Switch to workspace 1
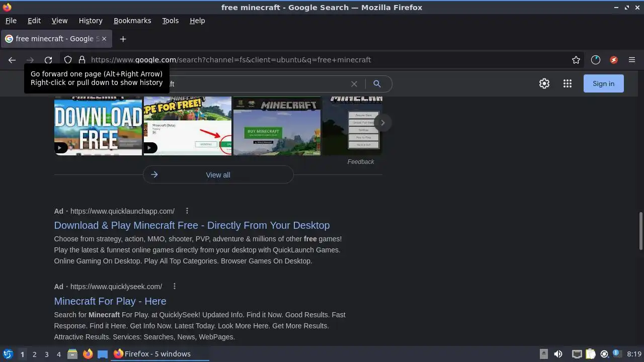 coord(22,354)
